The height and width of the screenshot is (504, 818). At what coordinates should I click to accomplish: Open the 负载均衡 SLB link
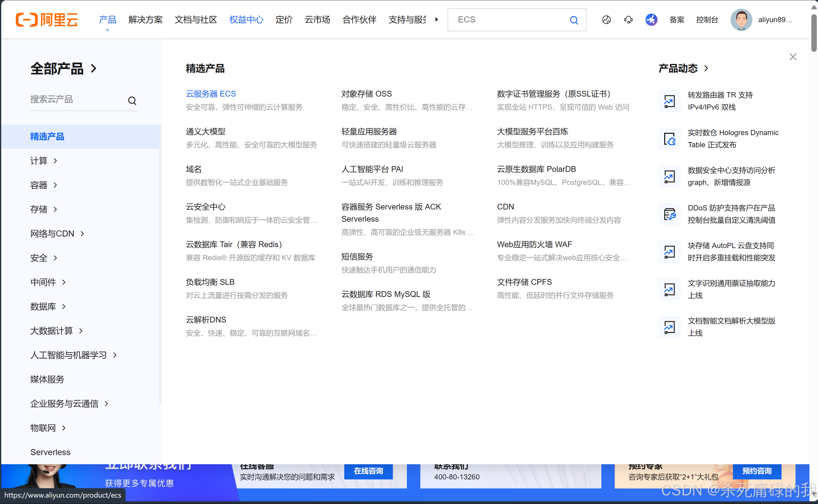[x=210, y=282]
